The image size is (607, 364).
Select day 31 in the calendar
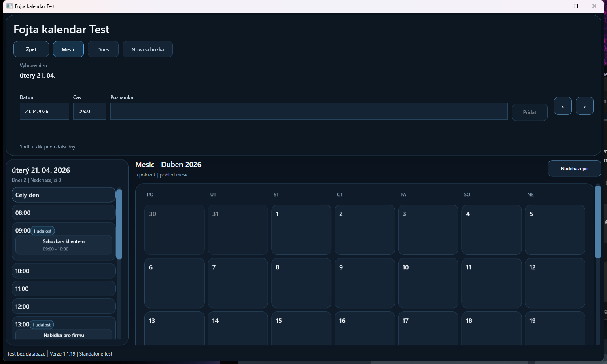pyautogui.click(x=238, y=230)
